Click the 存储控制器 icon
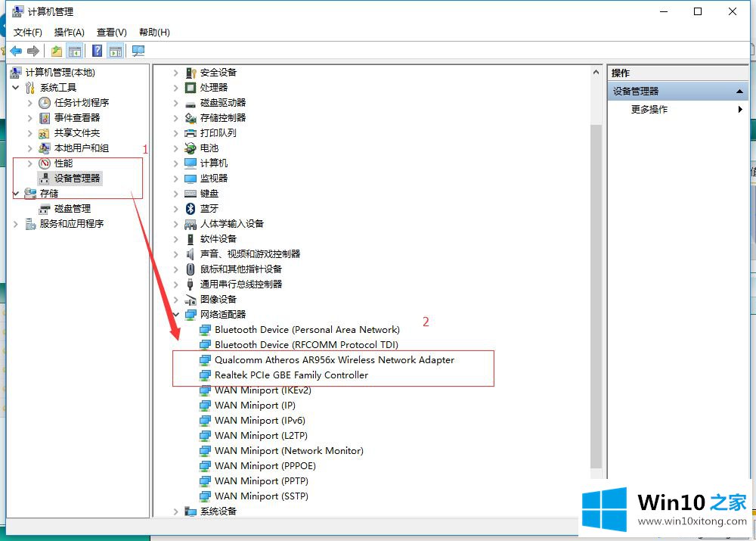 click(191, 118)
